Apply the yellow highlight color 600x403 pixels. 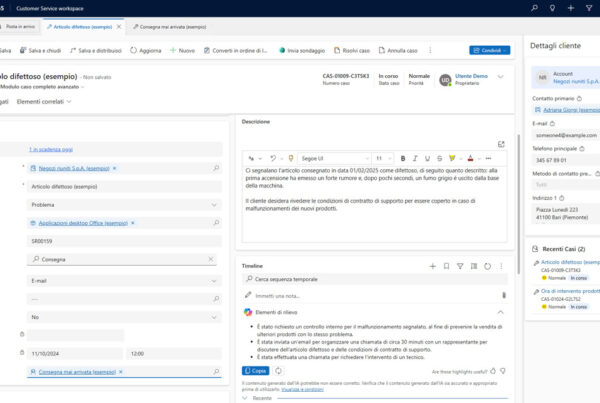tap(452, 158)
